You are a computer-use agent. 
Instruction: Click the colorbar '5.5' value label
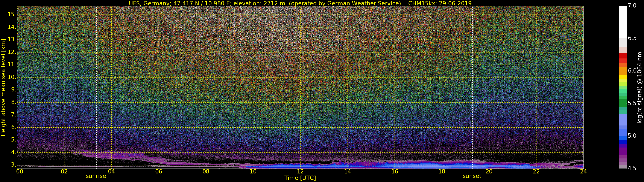(x=632, y=103)
